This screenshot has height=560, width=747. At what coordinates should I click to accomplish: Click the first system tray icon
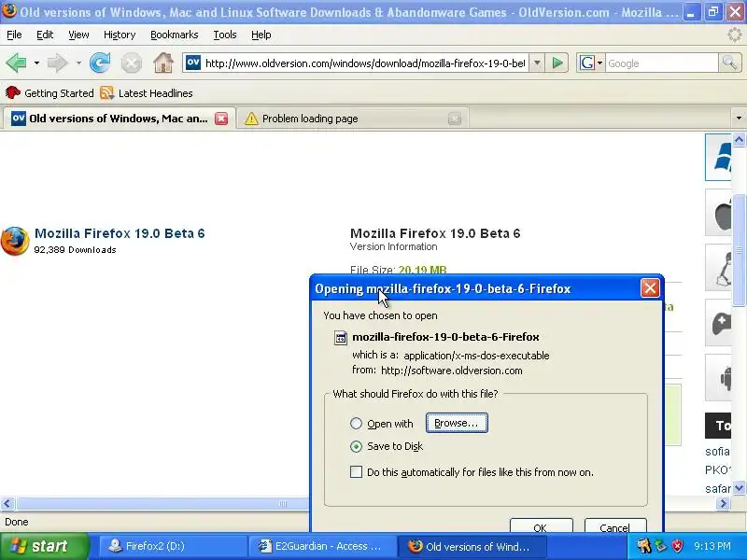(x=643, y=546)
